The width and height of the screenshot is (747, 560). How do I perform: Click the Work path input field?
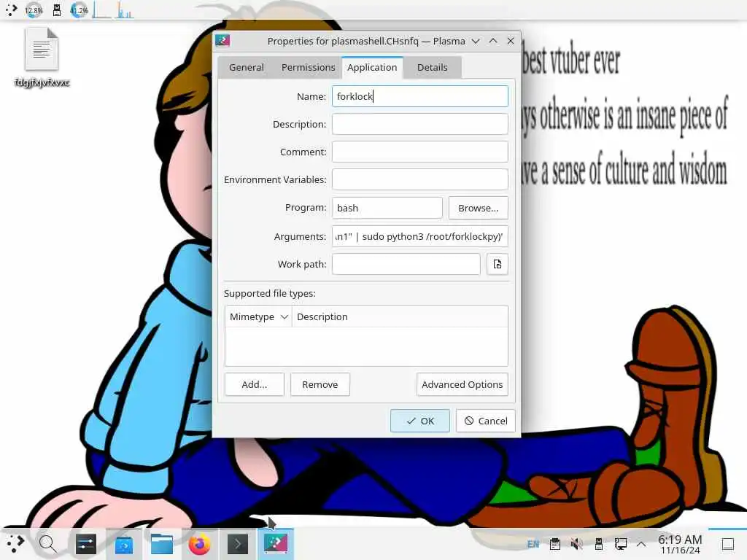(406, 264)
